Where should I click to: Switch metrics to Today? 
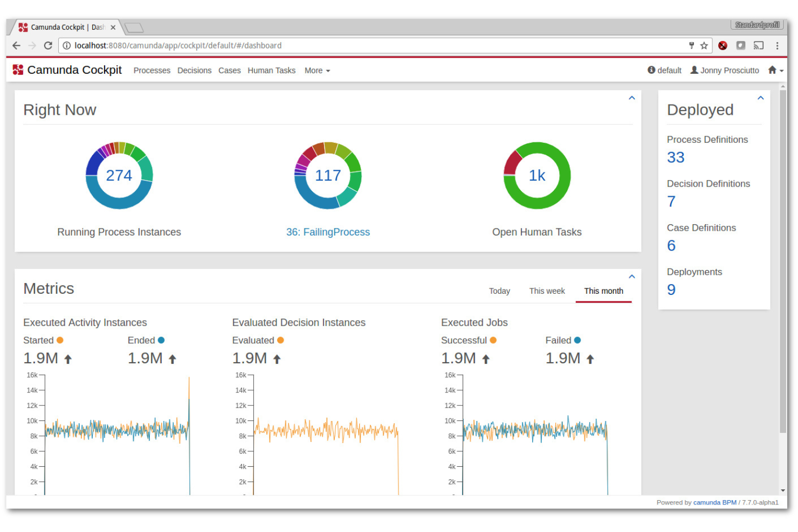500,291
